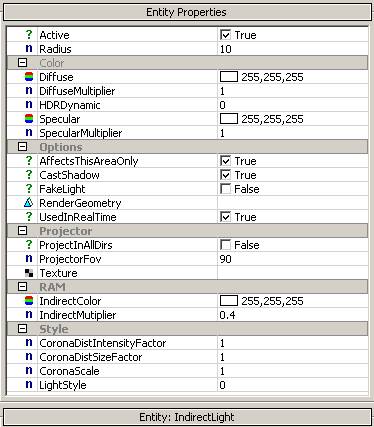Collapse the Projector section

[x=22, y=231]
